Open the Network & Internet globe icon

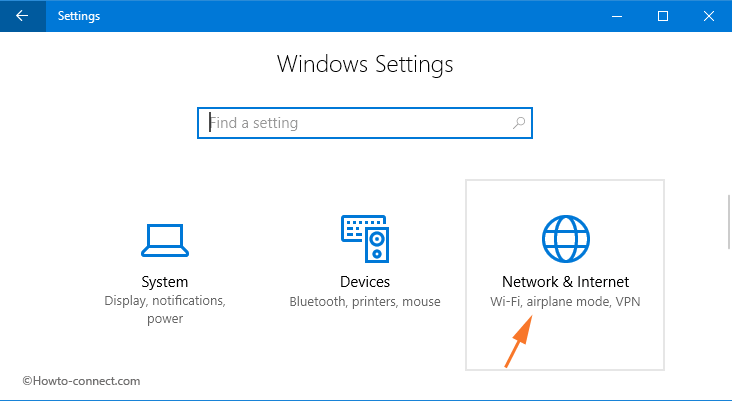(x=565, y=239)
